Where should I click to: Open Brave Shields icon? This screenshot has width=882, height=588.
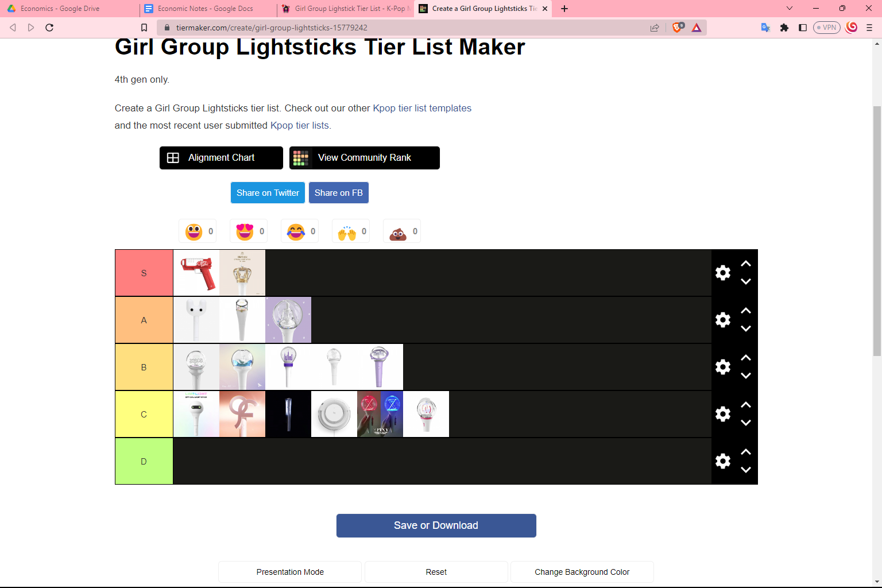coord(678,28)
